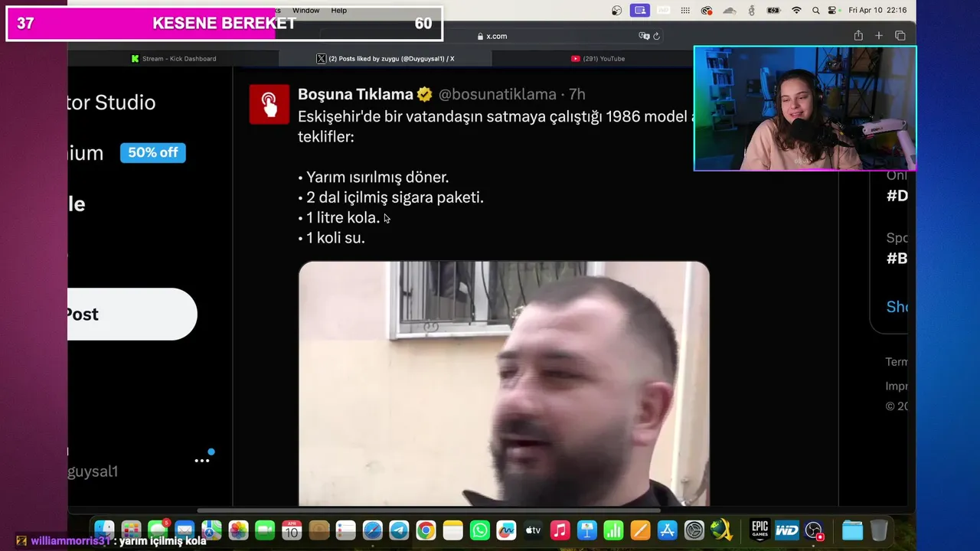Screen dimensions: 980x551
Task: Show Safari tab overview
Action: point(900,36)
